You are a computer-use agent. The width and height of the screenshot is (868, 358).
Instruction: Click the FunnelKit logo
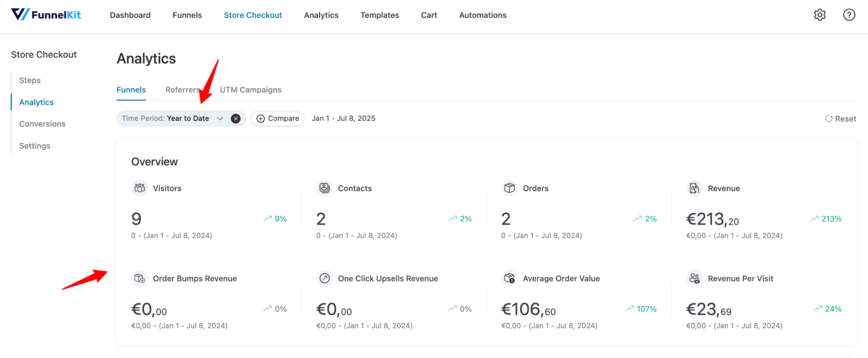[46, 15]
